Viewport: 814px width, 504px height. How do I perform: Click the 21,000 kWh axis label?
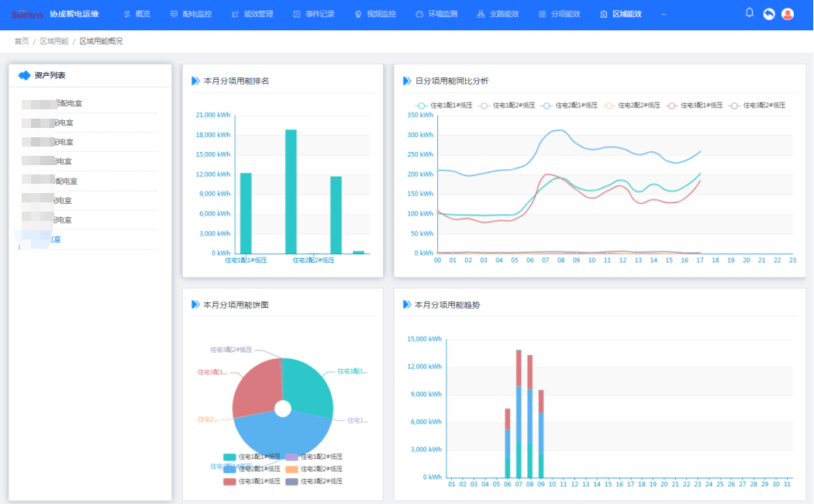(x=213, y=115)
